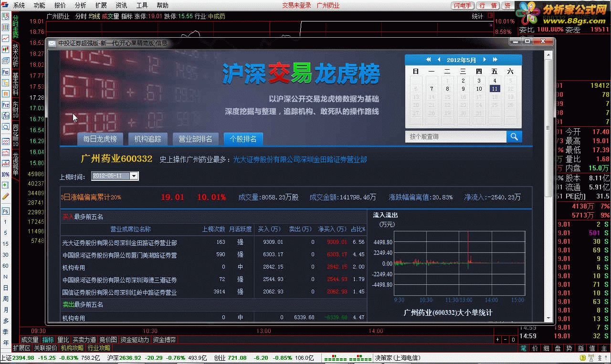Click the 势 tab at bottom right
The width and height of the screenshot is (611, 364).
click(x=569, y=348)
